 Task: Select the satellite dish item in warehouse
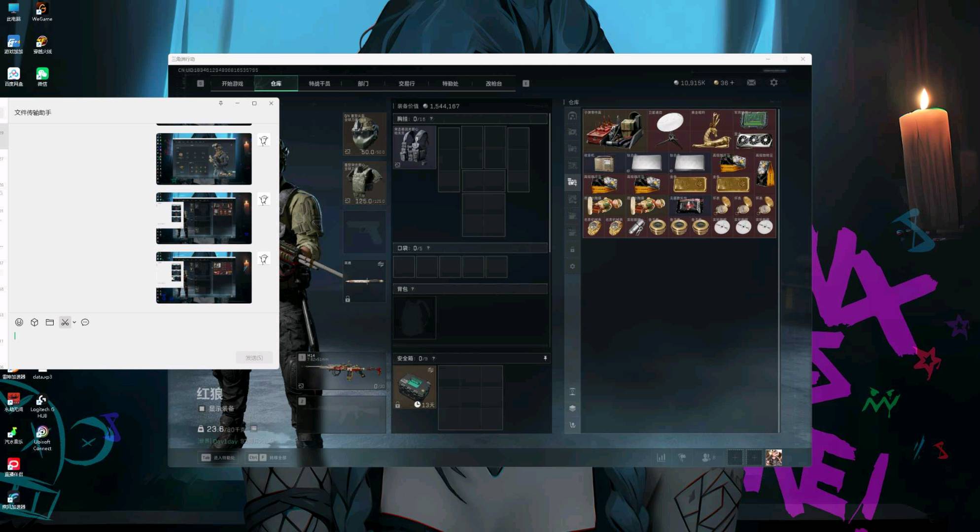668,131
